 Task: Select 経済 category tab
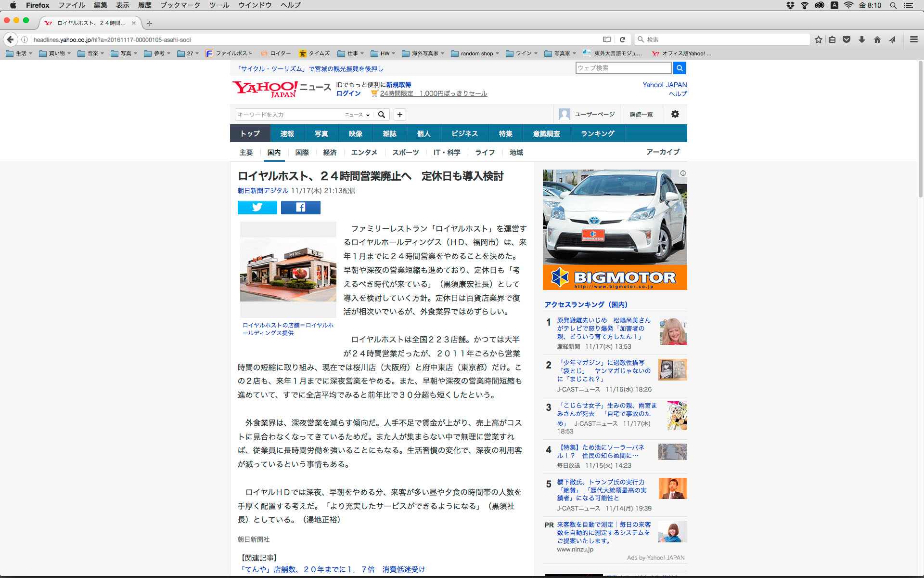coord(330,152)
